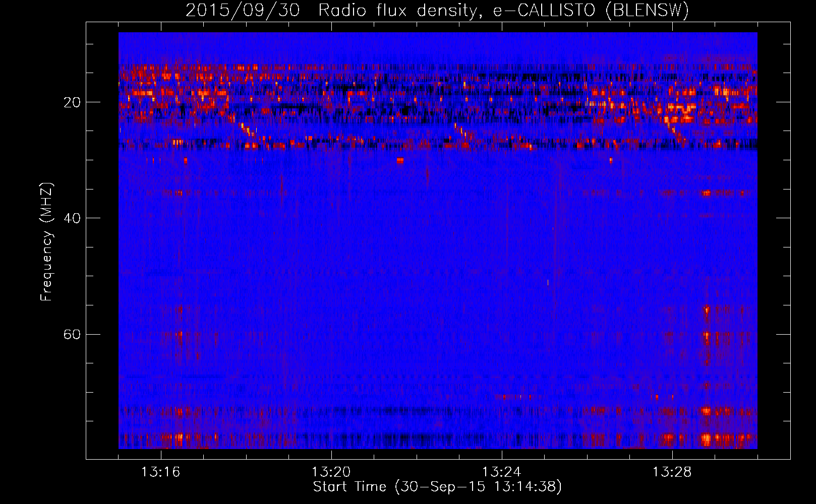Select the 13:24 time tick label
Viewport: 816px width, 504px height.
(502, 472)
